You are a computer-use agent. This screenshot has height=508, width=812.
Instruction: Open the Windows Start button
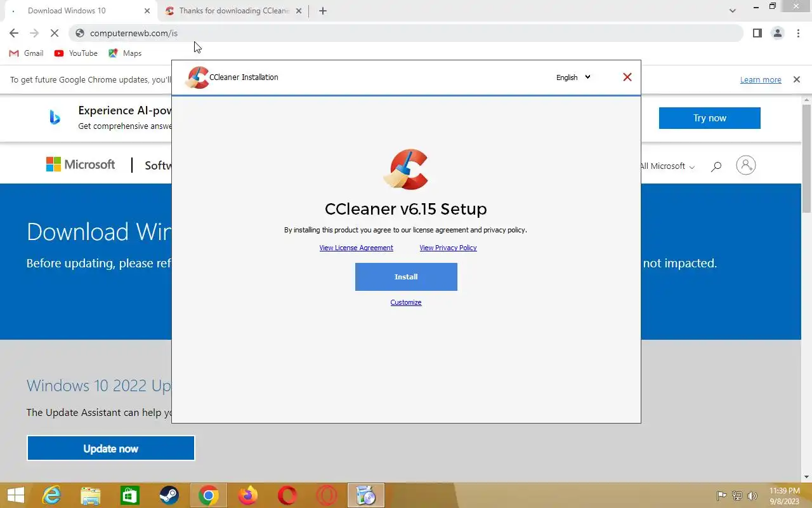[x=15, y=495]
